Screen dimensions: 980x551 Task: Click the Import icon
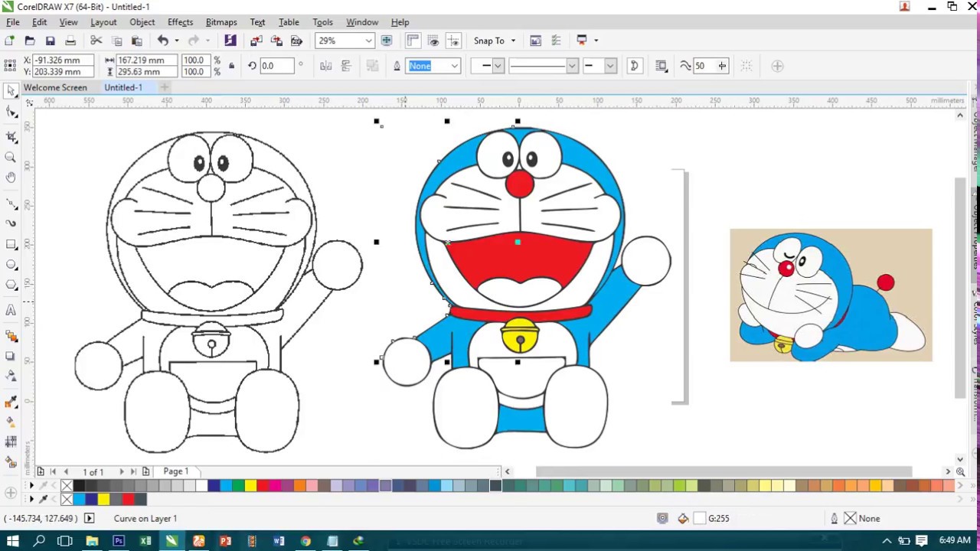pyautogui.click(x=256, y=41)
